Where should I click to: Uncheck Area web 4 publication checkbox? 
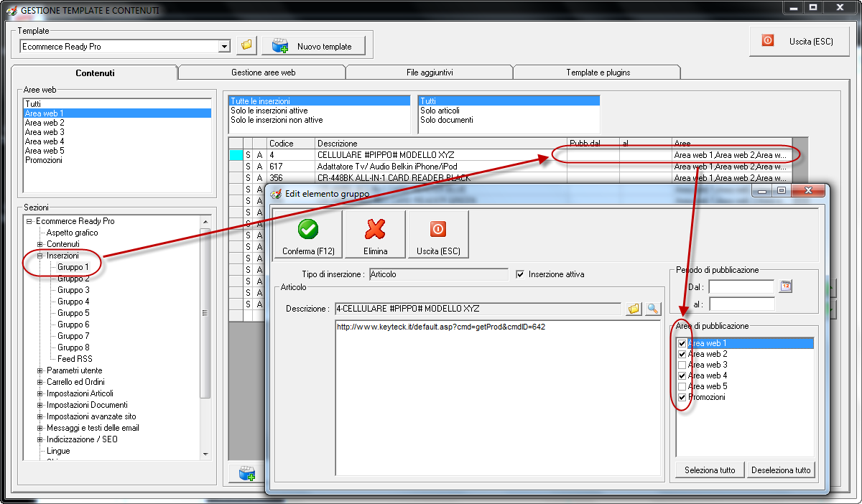click(682, 376)
